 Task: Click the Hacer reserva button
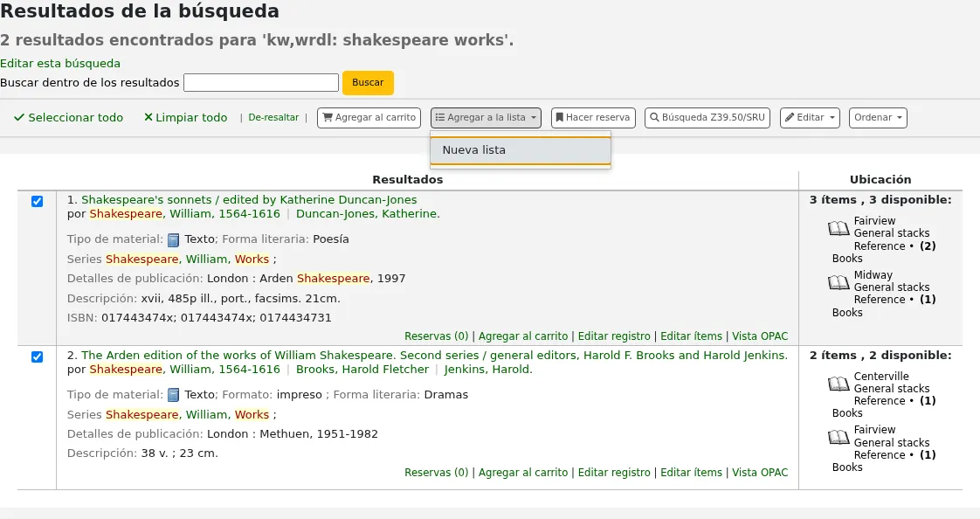(593, 118)
